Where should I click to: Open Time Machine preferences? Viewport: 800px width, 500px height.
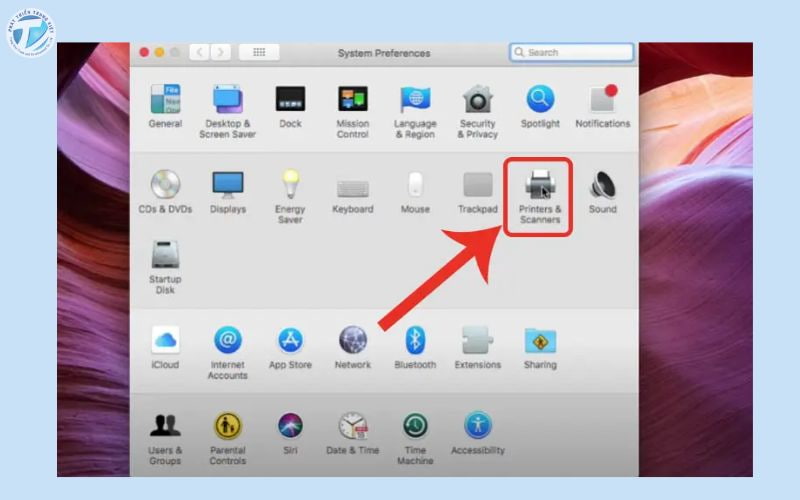(x=415, y=427)
